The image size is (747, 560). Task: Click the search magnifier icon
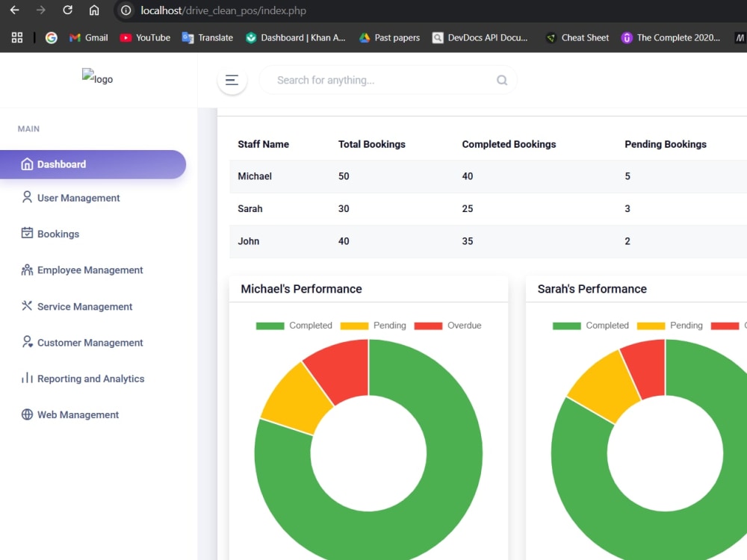(x=502, y=80)
